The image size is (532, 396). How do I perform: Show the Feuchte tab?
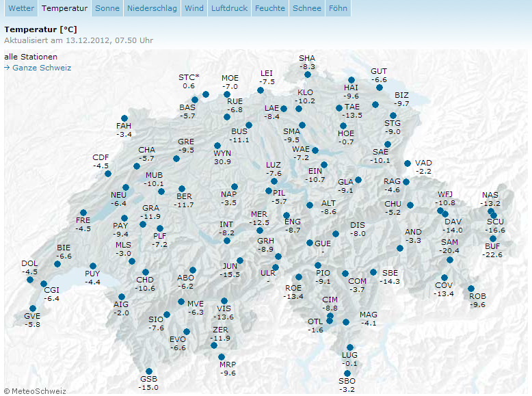coord(270,8)
